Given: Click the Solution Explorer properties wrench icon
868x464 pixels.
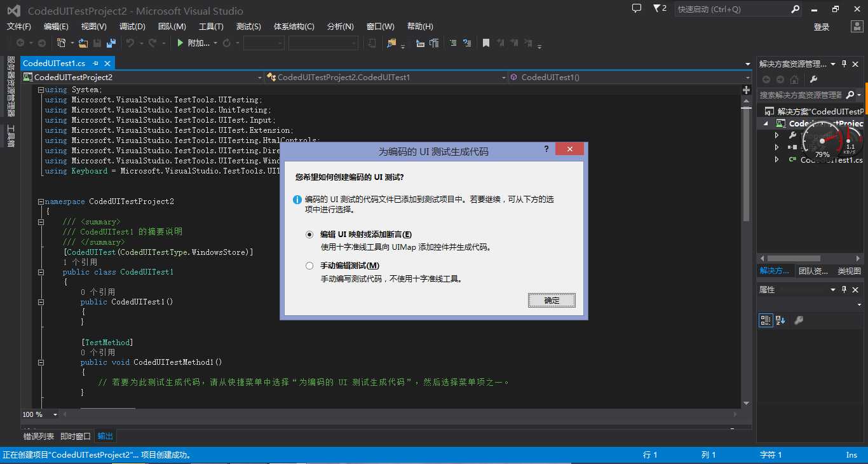Looking at the screenshot, I should pyautogui.click(x=813, y=79).
